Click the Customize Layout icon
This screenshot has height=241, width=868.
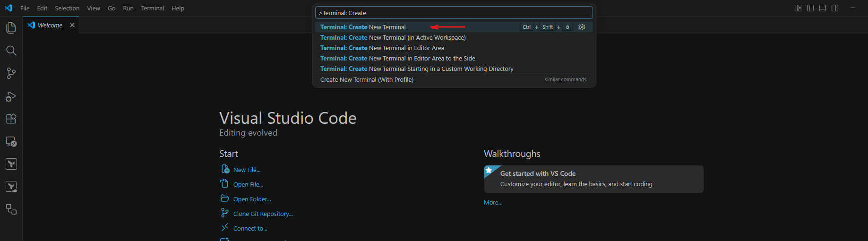pos(798,8)
